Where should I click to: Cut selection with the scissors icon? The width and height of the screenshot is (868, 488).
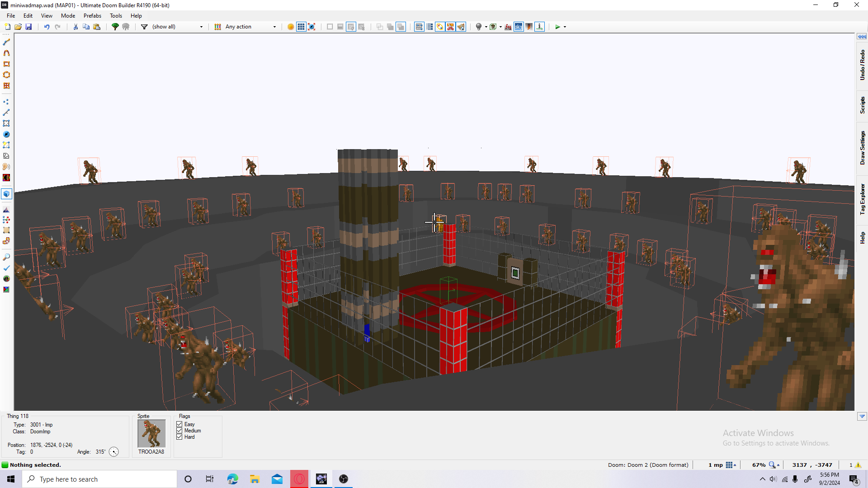click(x=75, y=27)
